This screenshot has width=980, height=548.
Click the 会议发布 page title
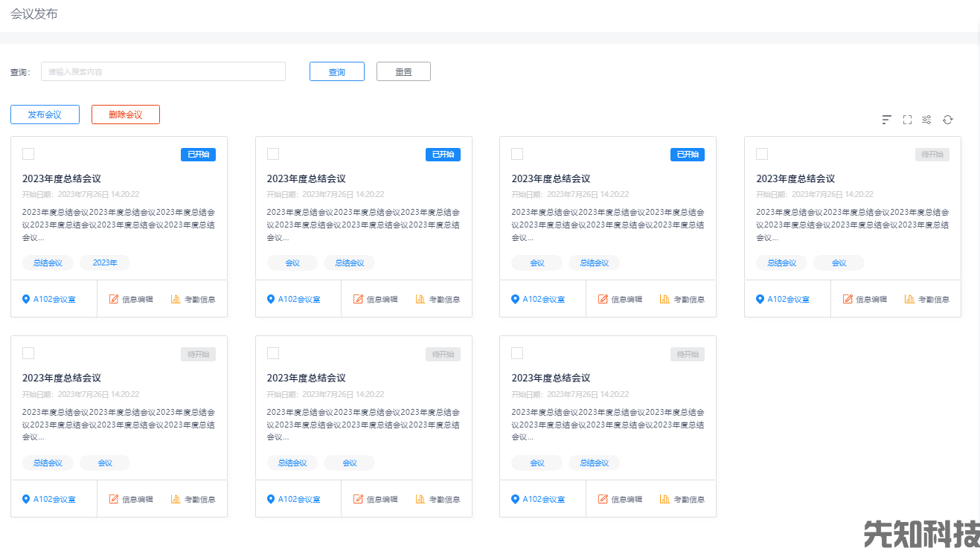pos(33,14)
